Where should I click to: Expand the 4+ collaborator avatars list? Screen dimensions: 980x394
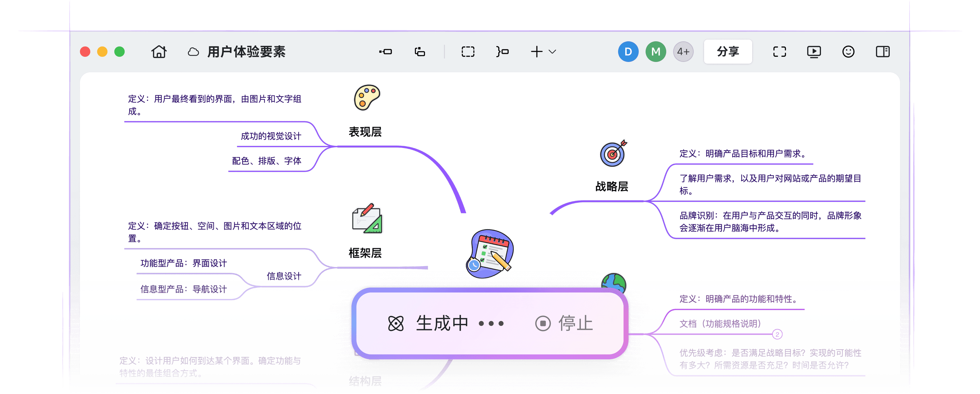point(683,51)
